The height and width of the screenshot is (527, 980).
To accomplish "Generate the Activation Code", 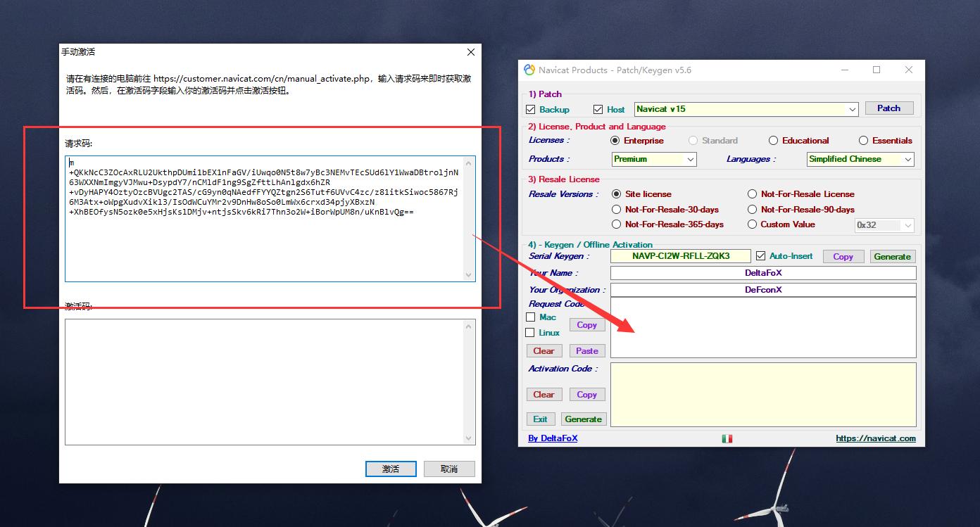I will [584, 419].
